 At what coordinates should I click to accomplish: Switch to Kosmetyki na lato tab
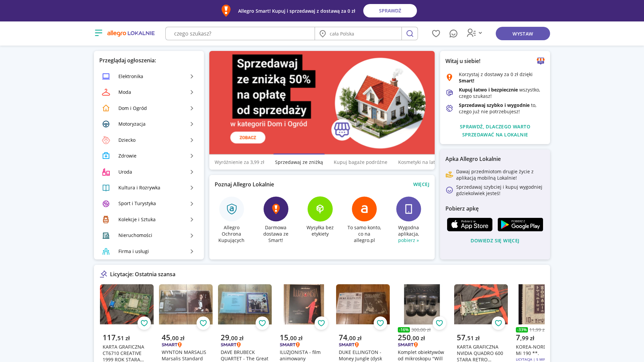coord(416,162)
